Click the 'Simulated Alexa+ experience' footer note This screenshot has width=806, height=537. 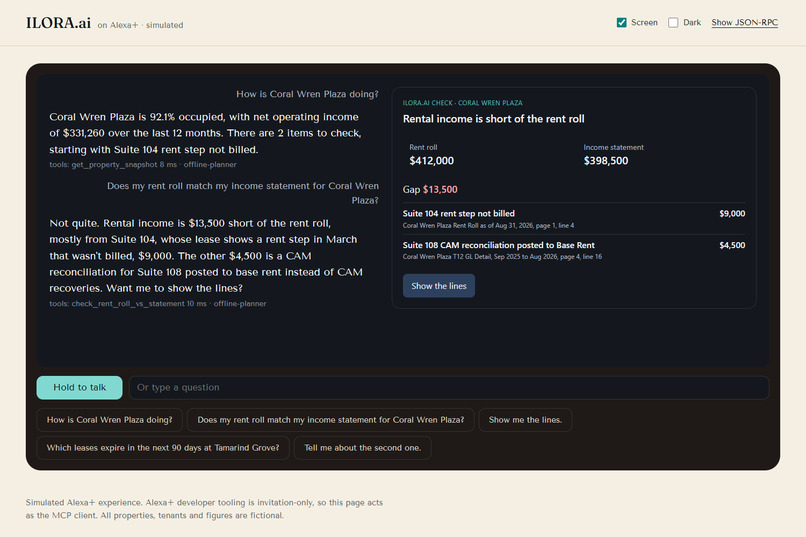pyautogui.click(x=204, y=509)
